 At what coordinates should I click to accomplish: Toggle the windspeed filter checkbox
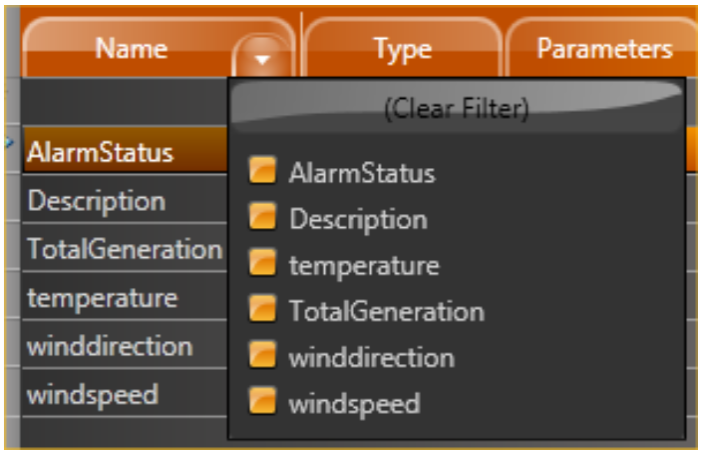(x=262, y=403)
